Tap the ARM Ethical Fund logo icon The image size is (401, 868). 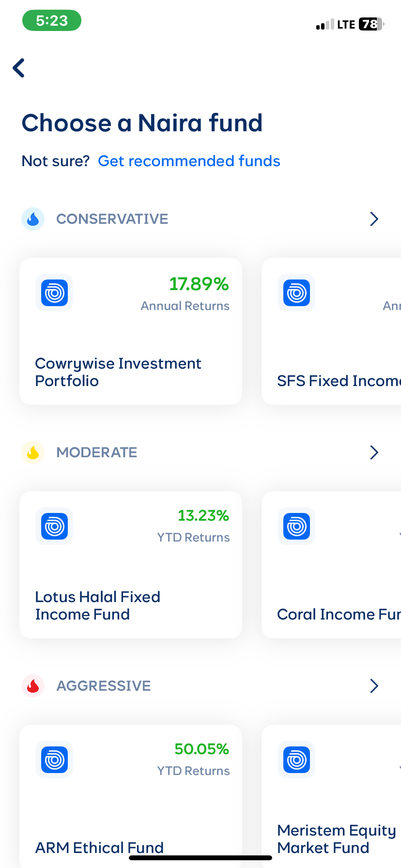point(54,759)
